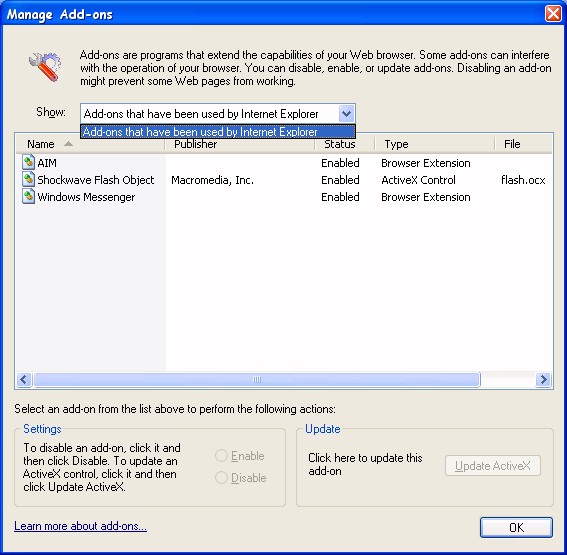Click the Shockwave Flash Object icon

point(28,180)
